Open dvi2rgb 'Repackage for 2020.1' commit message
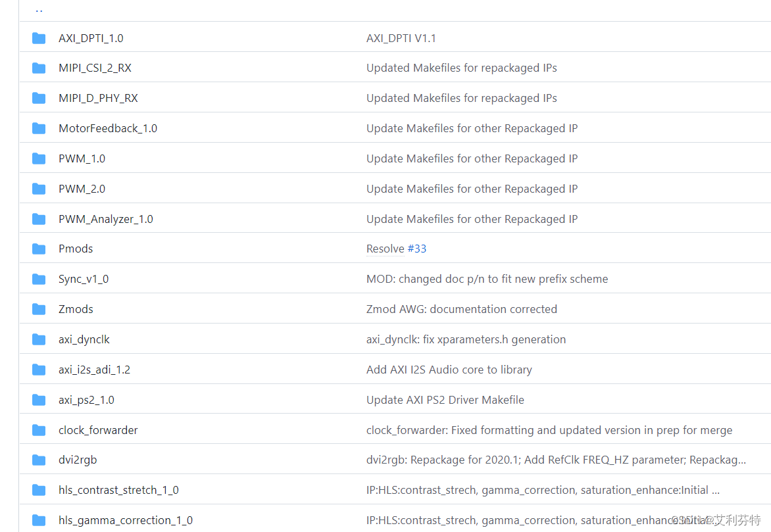 tap(556, 460)
